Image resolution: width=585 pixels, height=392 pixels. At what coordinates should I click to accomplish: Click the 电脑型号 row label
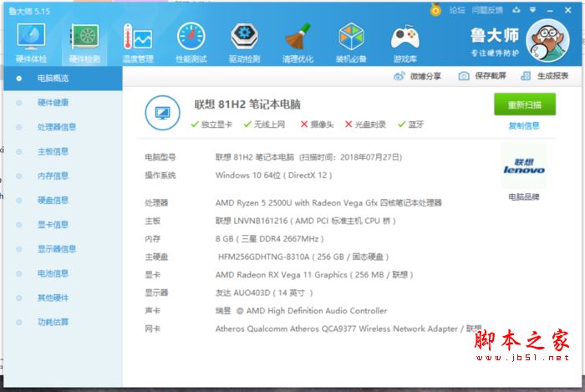(160, 157)
